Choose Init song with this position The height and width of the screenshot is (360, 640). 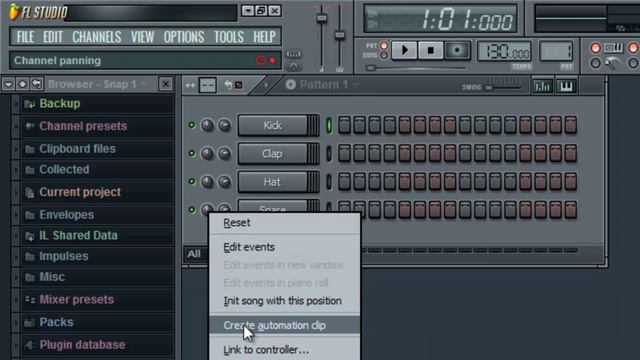tap(284, 301)
